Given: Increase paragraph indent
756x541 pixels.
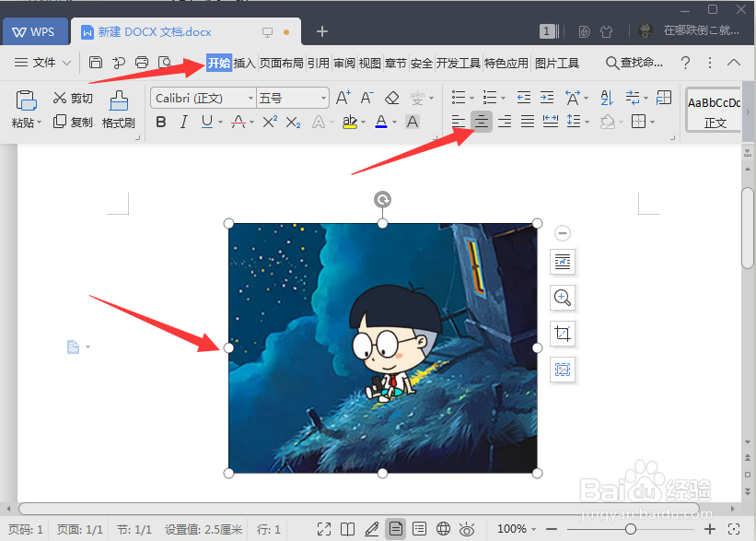Looking at the screenshot, I should click(547, 98).
